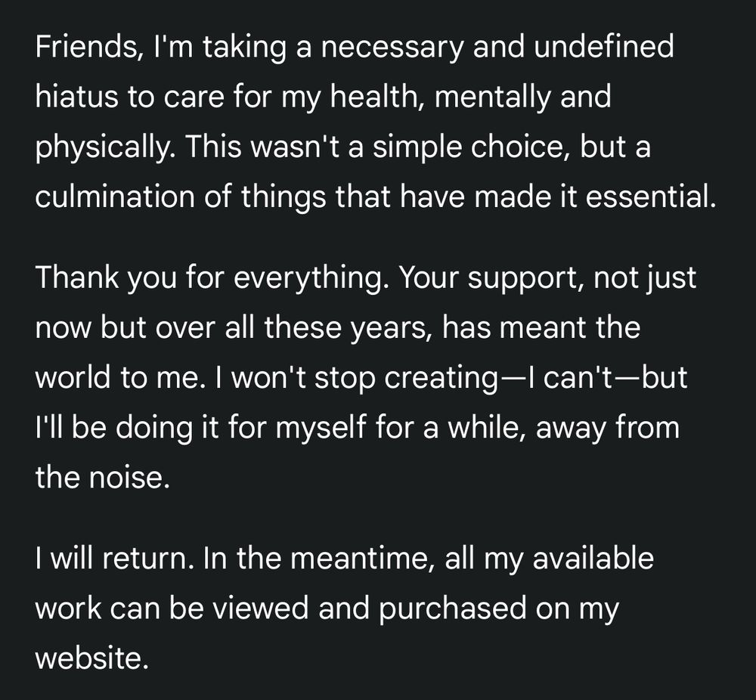The width and height of the screenshot is (756, 700).
Task: Click the word "undefined" in the first line
Action: coord(604,47)
